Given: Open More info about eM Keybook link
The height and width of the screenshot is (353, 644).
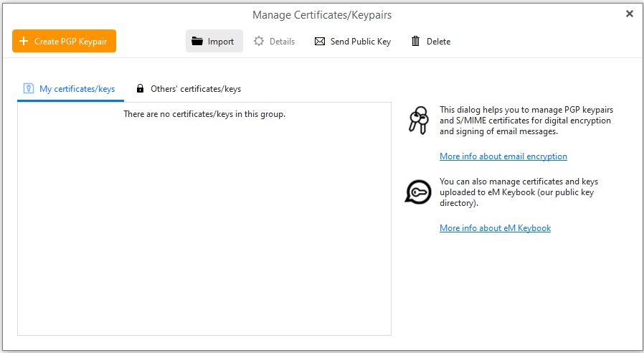Looking at the screenshot, I should coord(495,228).
